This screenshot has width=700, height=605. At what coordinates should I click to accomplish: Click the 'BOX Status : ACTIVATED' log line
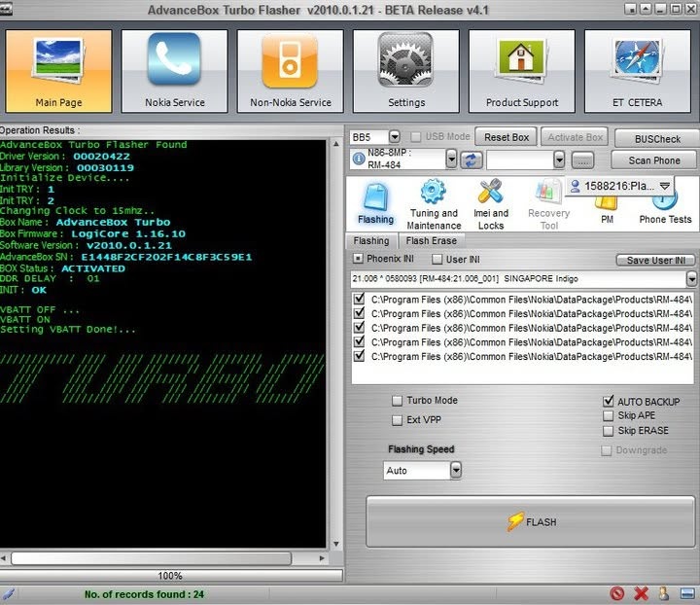tap(62, 268)
